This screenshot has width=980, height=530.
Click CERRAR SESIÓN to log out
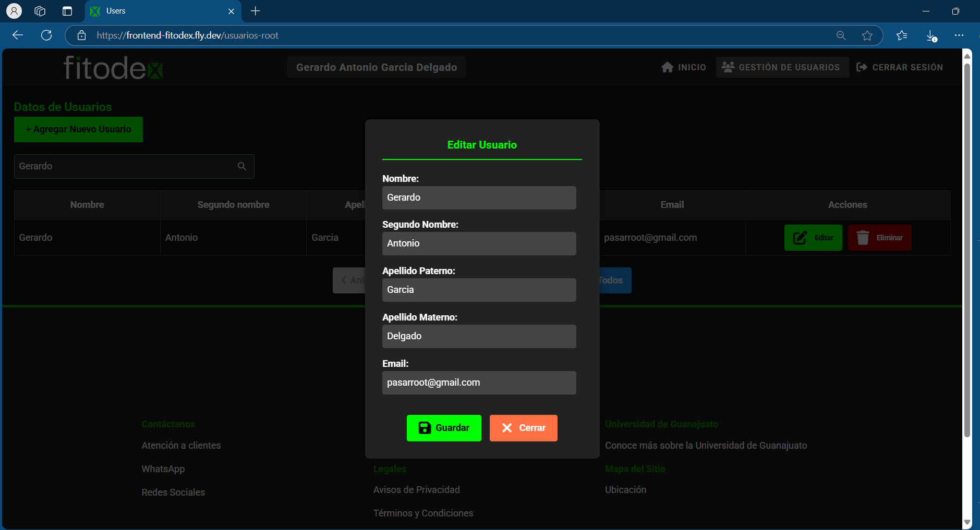[900, 67]
